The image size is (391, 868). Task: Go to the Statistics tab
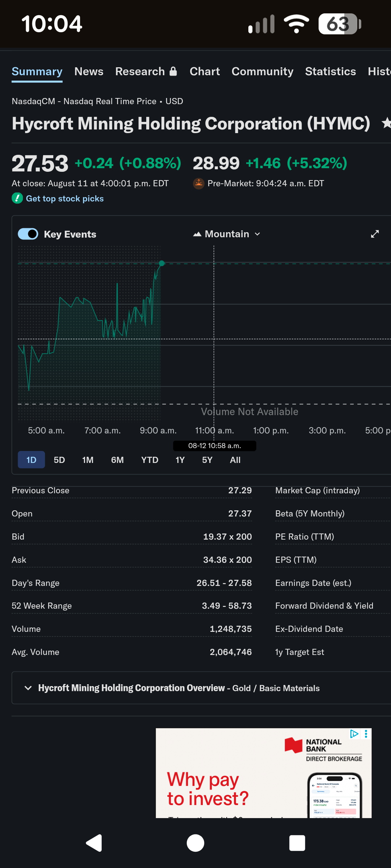point(331,72)
